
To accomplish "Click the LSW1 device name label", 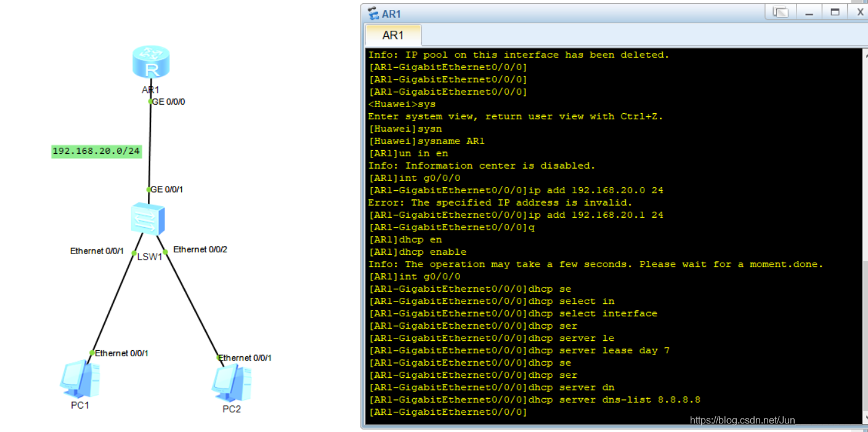I will coord(150,257).
